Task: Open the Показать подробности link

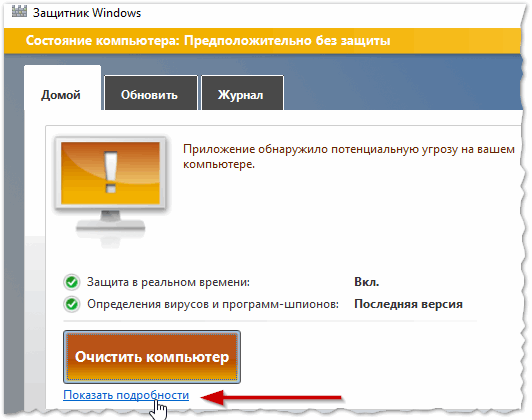Action: tap(126, 395)
